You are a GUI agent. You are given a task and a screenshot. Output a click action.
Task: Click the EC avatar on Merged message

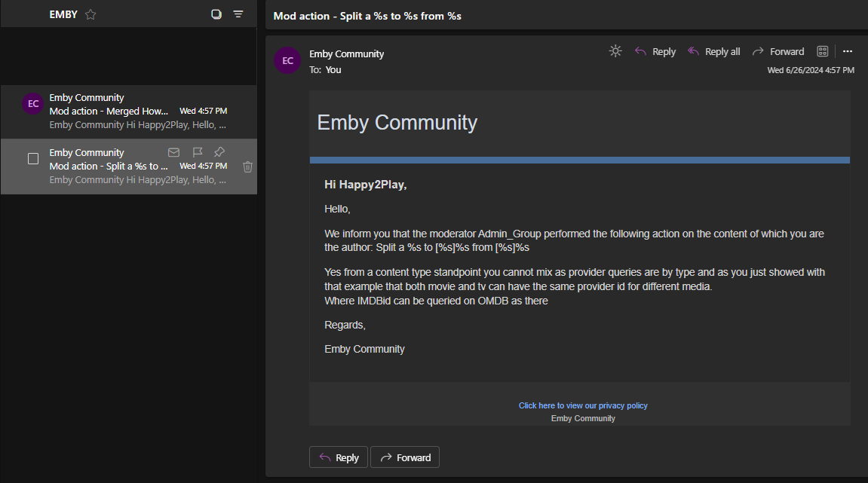33,104
